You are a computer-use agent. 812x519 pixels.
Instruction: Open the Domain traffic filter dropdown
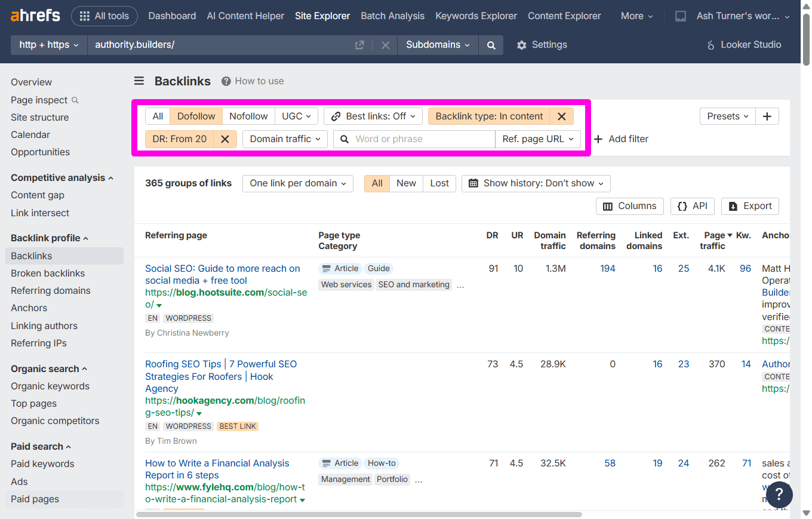(x=285, y=139)
